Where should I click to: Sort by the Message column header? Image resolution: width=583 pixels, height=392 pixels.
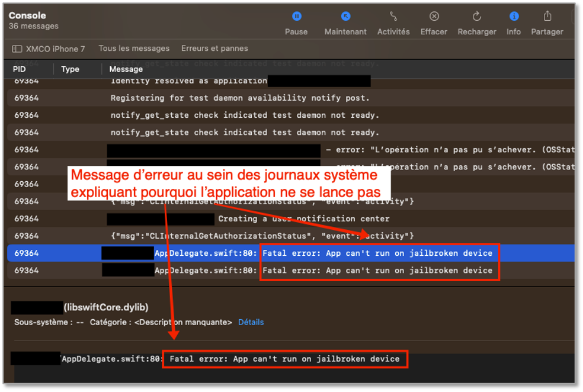[126, 69]
